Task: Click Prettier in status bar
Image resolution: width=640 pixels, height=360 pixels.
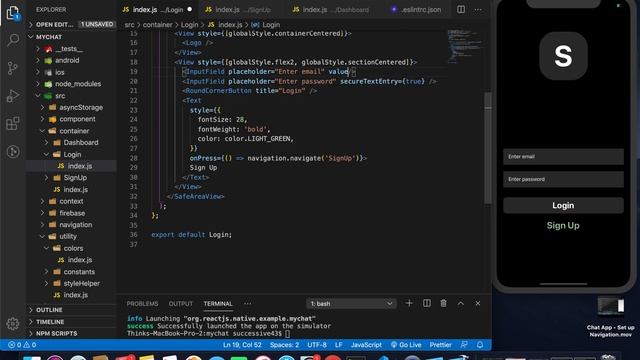Action: tap(440, 345)
